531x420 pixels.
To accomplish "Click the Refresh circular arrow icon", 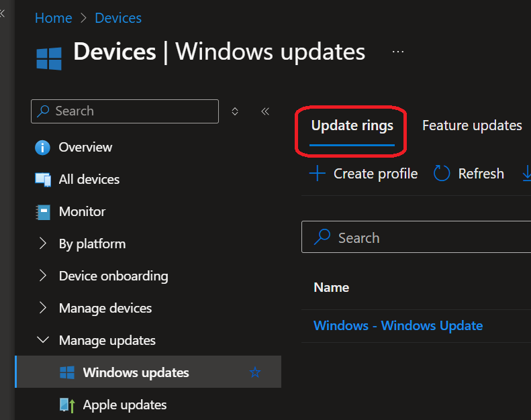I will [x=442, y=174].
